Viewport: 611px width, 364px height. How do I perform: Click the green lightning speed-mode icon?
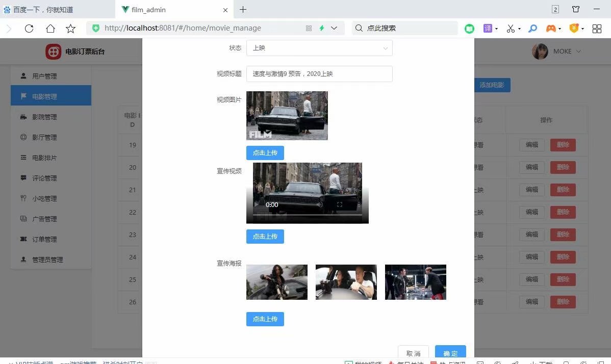322,28
